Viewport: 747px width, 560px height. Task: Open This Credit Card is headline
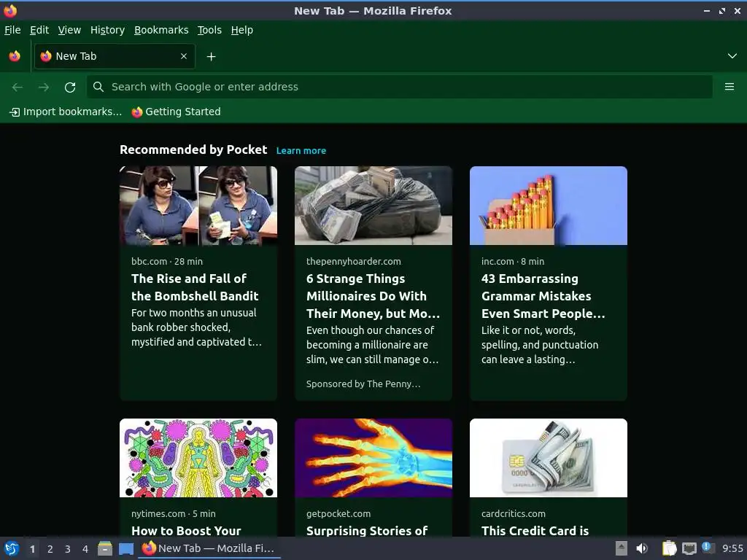click(x=535, y=531)
